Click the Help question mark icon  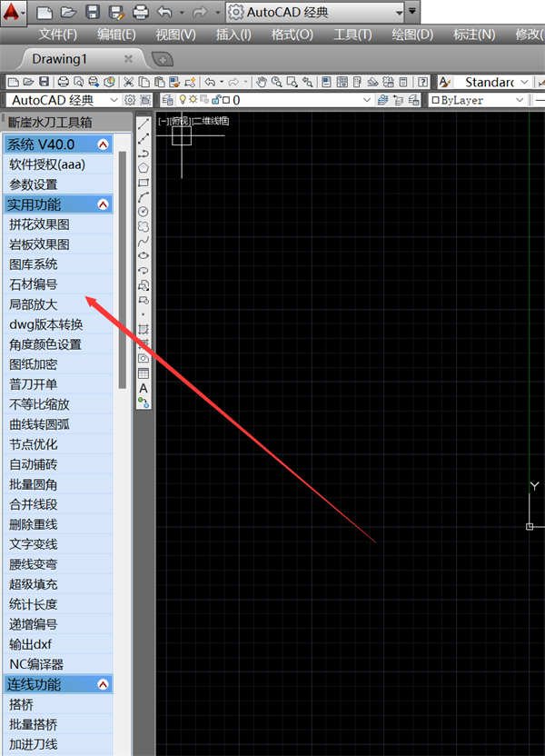(422, 82)
